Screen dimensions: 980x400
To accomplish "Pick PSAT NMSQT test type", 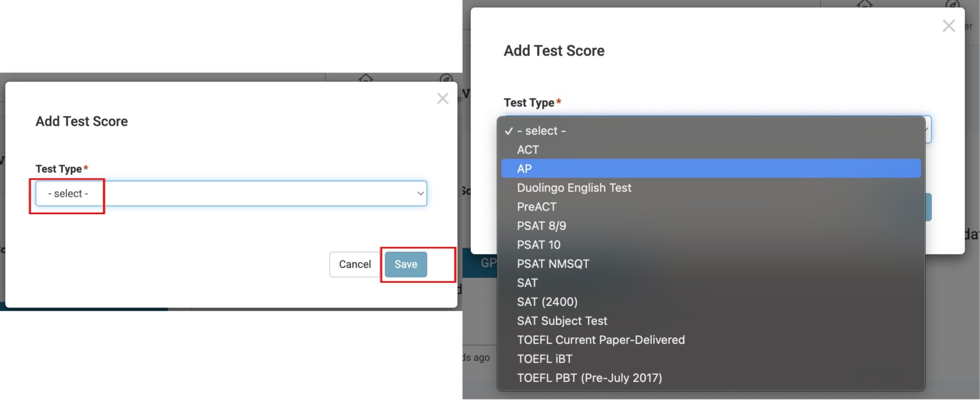I will click(553, 264).
